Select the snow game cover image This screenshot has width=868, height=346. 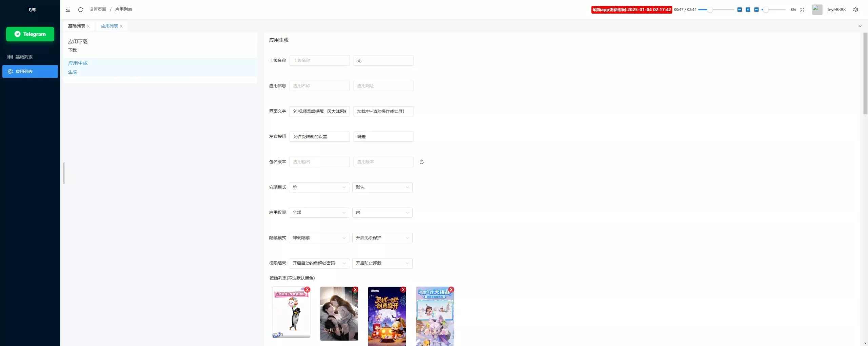pyautogui.click(x=435, y=316)
